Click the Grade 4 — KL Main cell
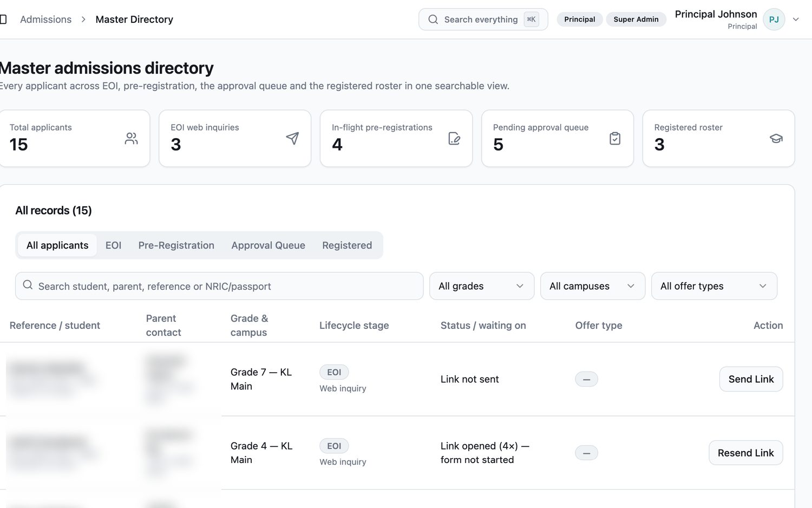This screenshot has width=812, height=508. pyautogui.click(x=261, y=453)
